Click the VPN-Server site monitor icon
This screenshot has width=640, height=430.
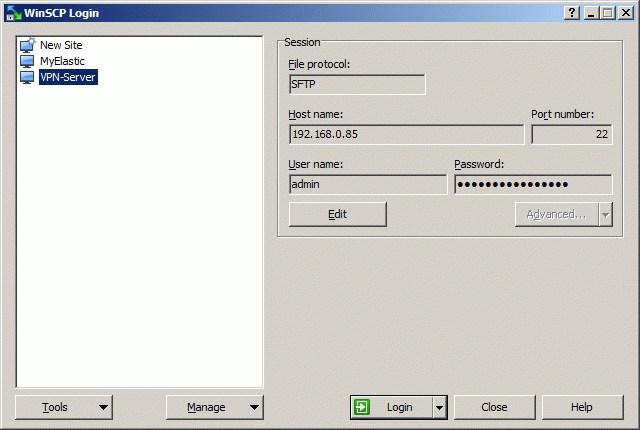[x=27, y=77]
